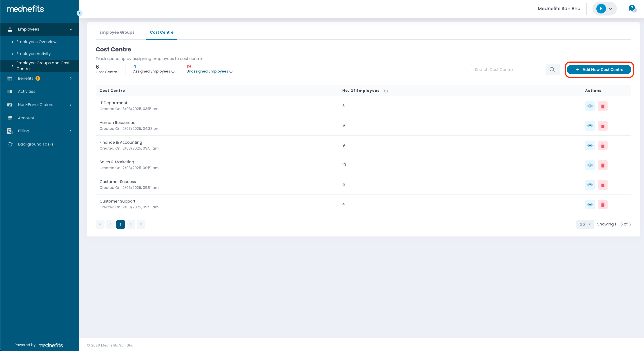Switch to Employee Groups tab
Image resolution: width=644 pixels, height=351 pixels.
(x=117, y=32)
